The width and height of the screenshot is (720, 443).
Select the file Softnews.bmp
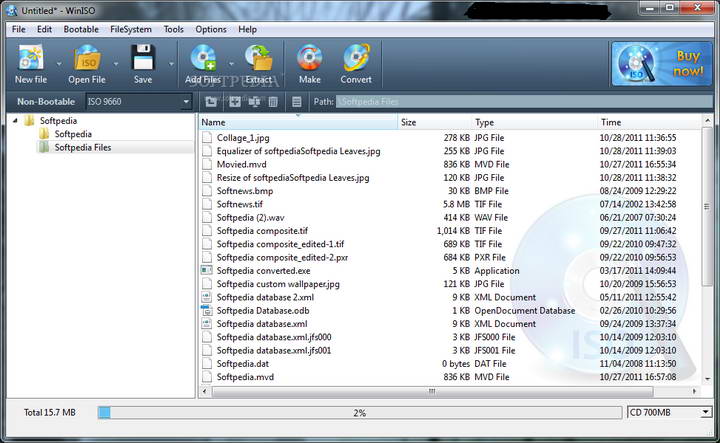click(x=245, y=191)
